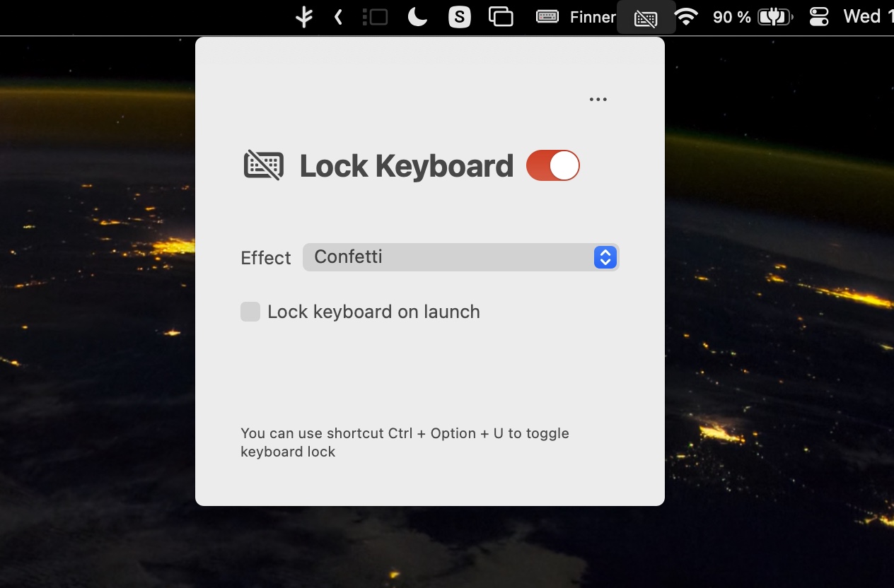This screenshot has height=588, width=894.
Task: Open the battery status icon
Action: point(775,17)
